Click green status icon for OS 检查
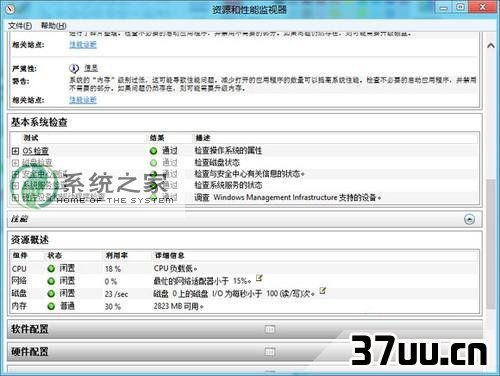 153,151
